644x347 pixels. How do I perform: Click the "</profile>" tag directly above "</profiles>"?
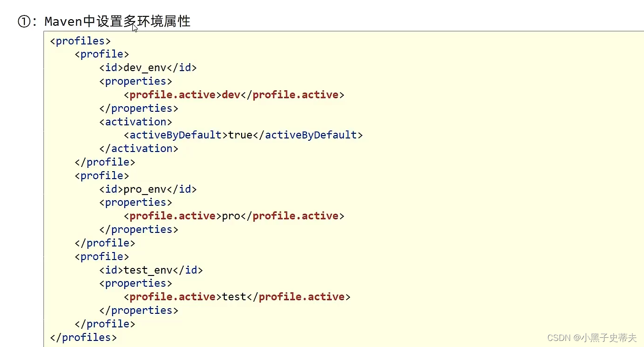click(x=105, y=324)
